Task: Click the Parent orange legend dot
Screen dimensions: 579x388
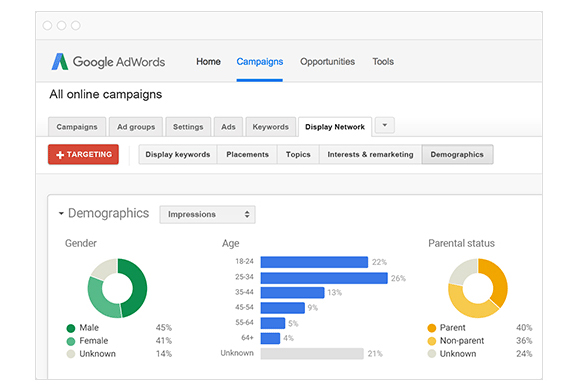Action: [431, 328]
